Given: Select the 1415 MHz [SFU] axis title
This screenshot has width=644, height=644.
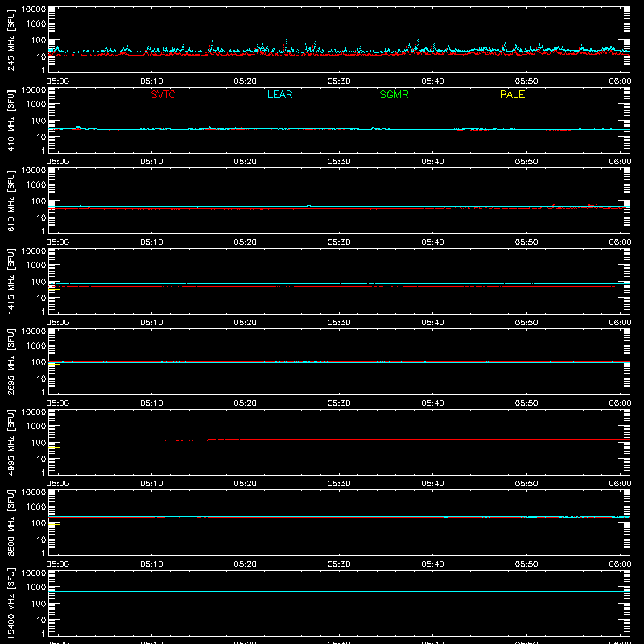Looking at the screenshot, I should pos(10,282).
